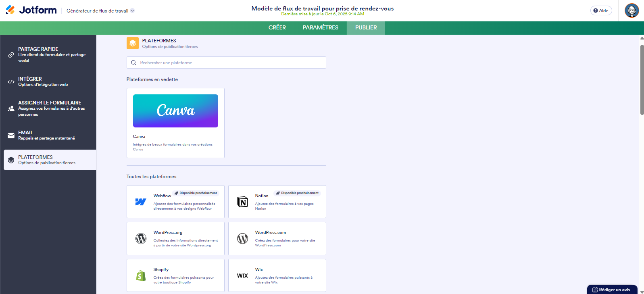644x294 pixels.
Task: Open Partage Rapide sidebar section
Action: point(50,55)
